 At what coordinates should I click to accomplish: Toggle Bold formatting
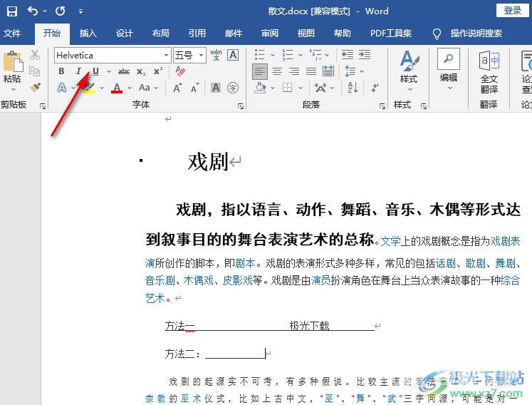(x=61, y=71)
